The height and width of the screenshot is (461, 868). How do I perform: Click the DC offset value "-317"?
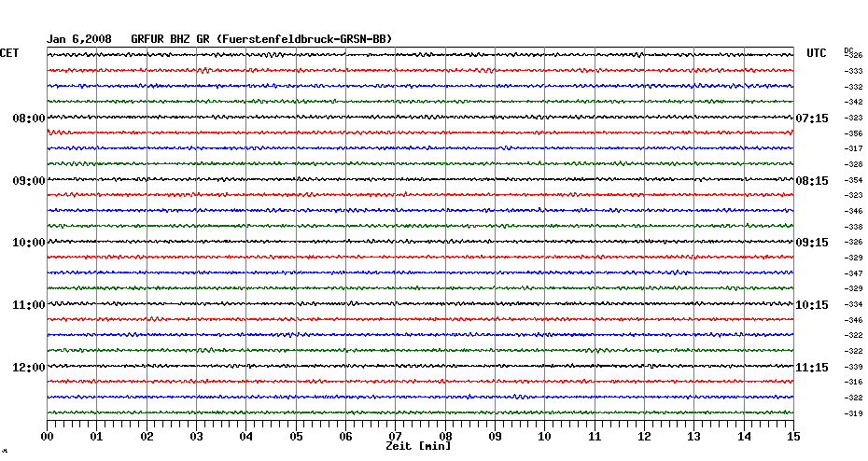click(x=853, y=149)
